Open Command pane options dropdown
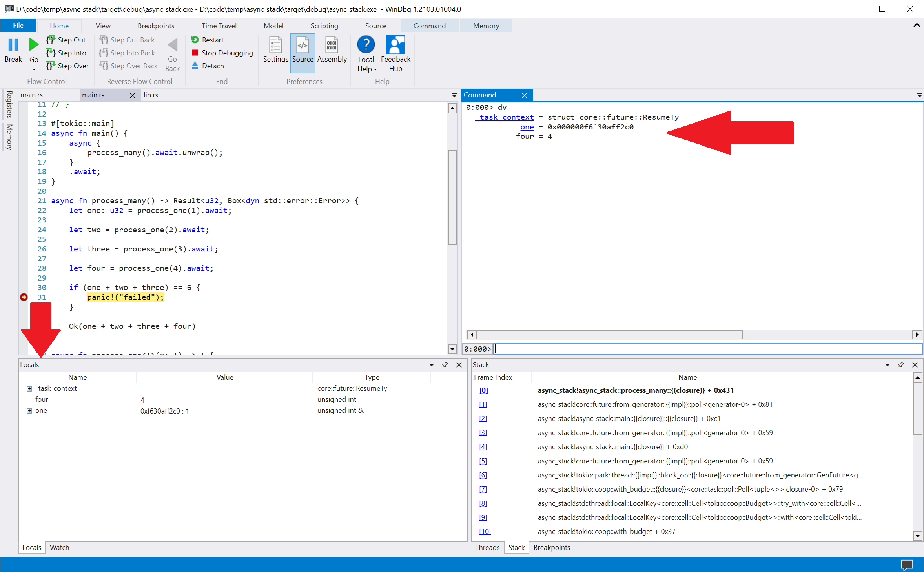Viewport: 924px width, 572px height. pos(919,95)
